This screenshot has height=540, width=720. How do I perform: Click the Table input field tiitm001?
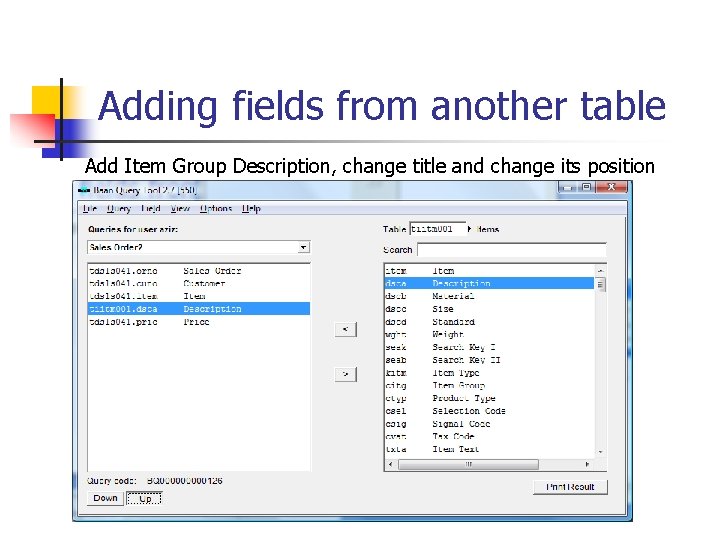437,229
